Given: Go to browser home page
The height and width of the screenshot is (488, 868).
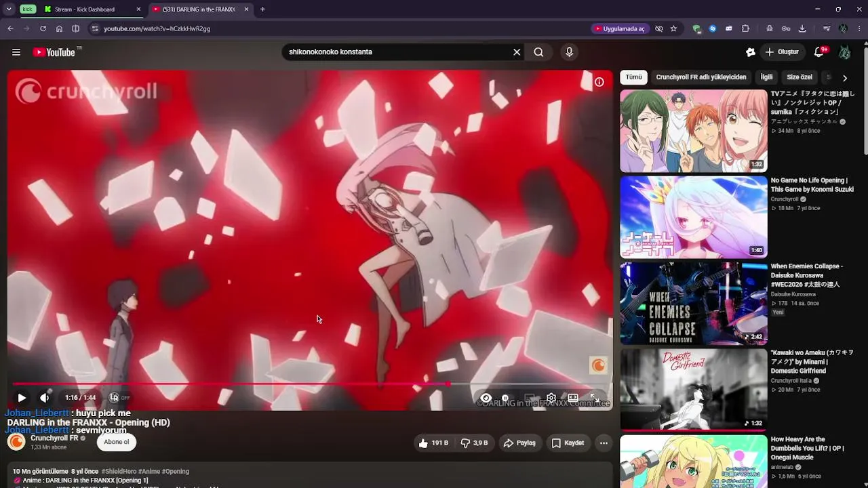Looking at the screenshot, I should click(x=59, y=28).
